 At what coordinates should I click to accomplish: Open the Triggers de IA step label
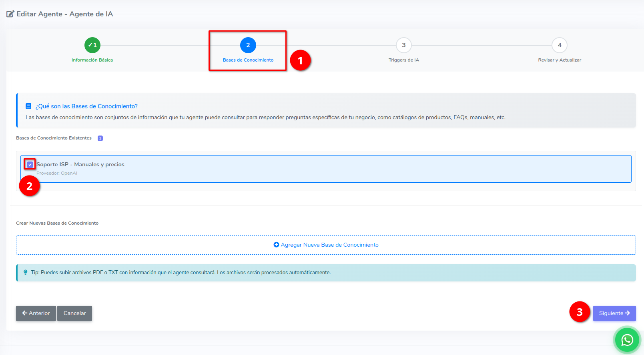click(403, 60)
